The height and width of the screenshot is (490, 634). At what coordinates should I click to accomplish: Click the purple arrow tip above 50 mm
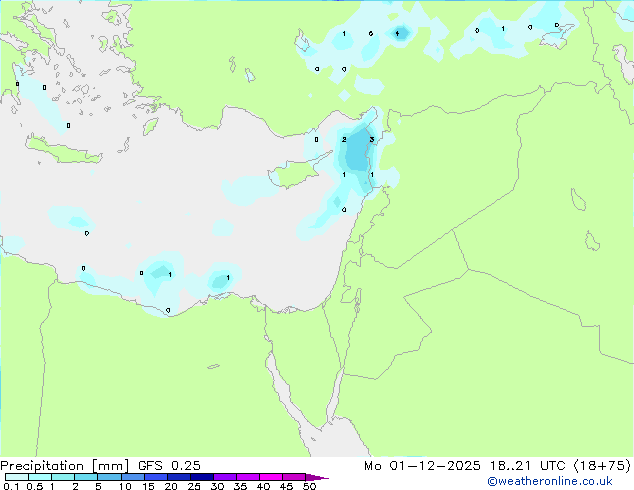[x=317, y=477]
